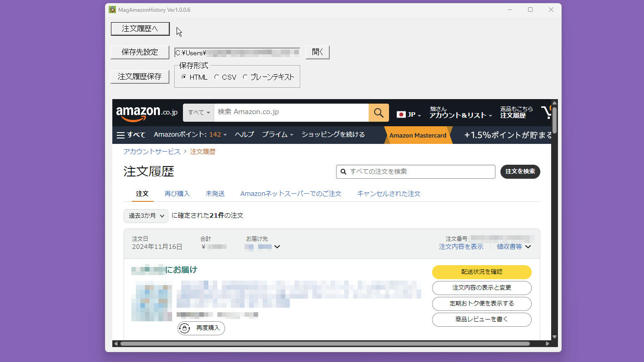
Task: Open the Amazonネットスーパーでのご注文 tab
Action: click(291, 194)
